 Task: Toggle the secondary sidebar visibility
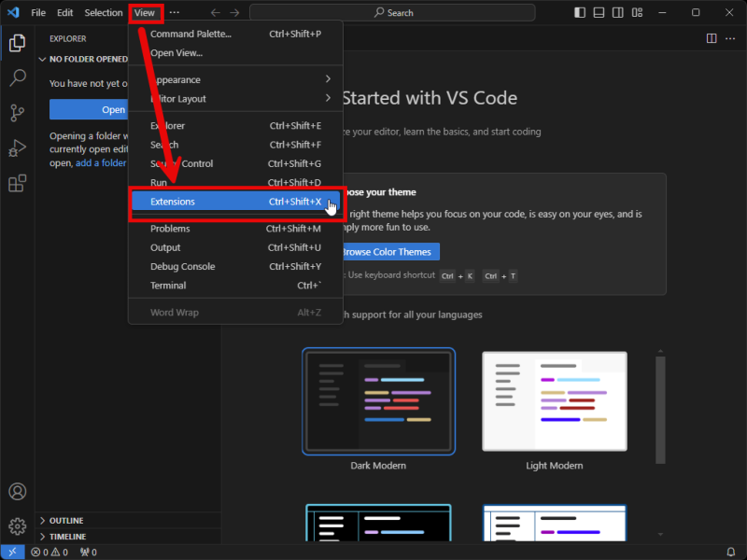point(619,12)
